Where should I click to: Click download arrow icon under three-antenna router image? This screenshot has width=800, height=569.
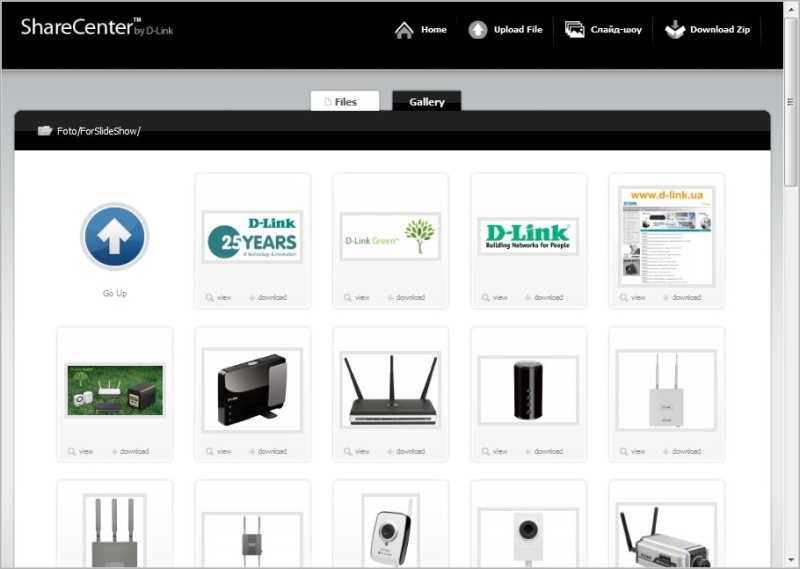click(x=390, y=452)
